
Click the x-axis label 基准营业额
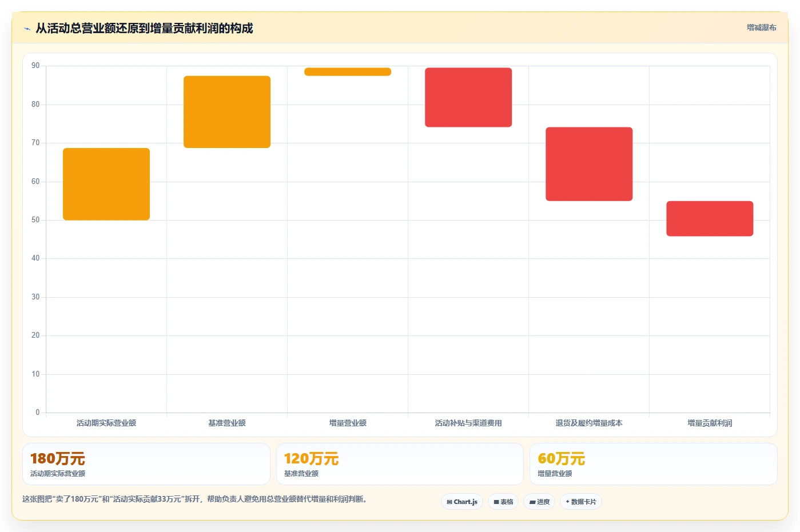(227, 423)
